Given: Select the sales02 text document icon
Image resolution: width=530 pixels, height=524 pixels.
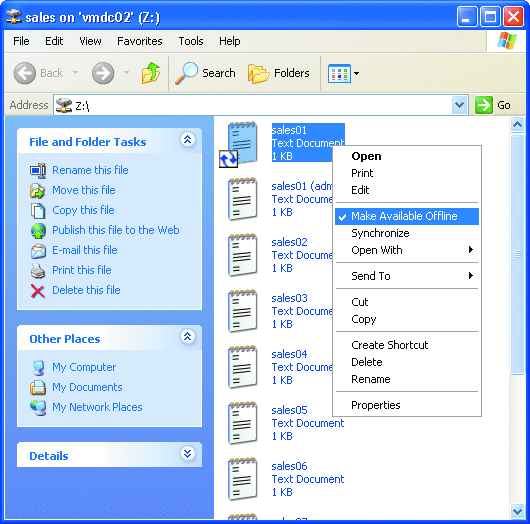Looking at the screenshot, I should click(x=242, y=255).
